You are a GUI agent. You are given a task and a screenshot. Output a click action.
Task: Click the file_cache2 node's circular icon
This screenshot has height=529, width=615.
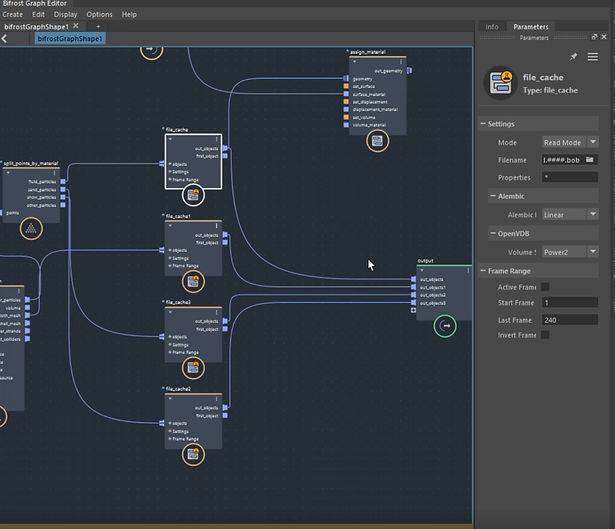point(193,454)
